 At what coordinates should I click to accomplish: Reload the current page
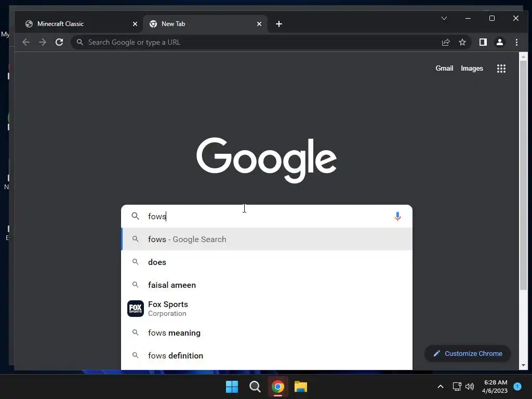tap(59, 43)
